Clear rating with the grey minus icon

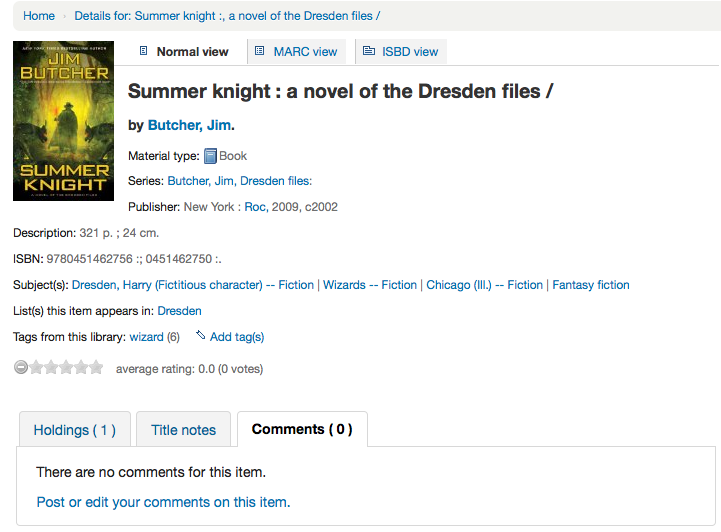[21, 368]
